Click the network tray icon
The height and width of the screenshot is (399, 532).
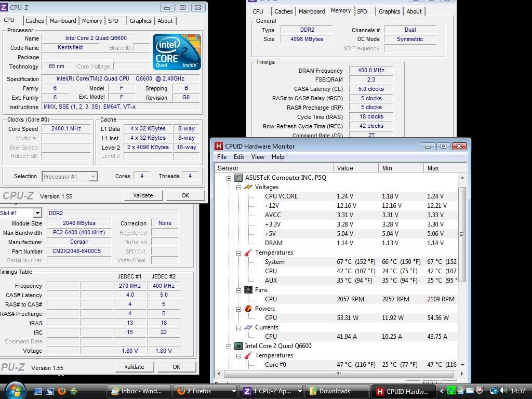[494, 391]
